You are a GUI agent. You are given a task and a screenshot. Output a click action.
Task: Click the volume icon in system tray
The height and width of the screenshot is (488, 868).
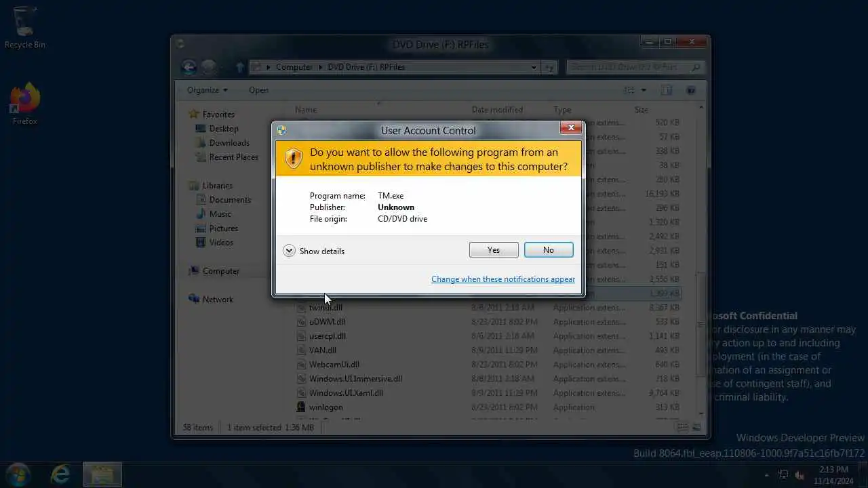click(x=800, y=475)
